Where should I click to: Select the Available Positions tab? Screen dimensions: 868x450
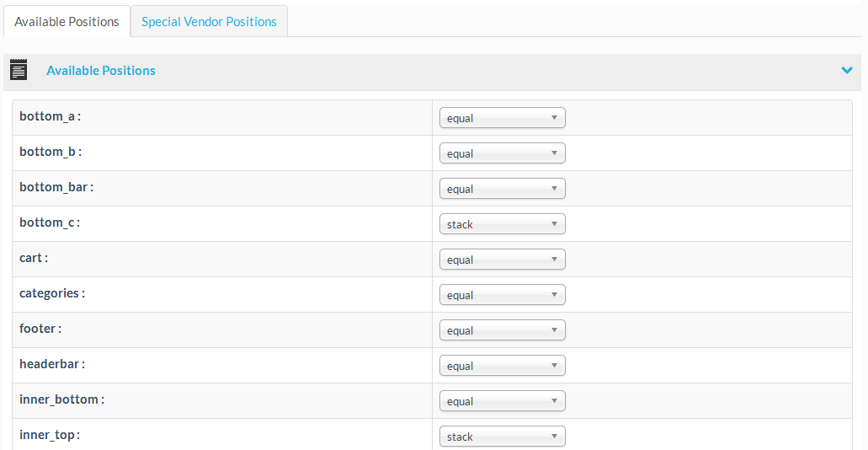click(x=67, y=22)
